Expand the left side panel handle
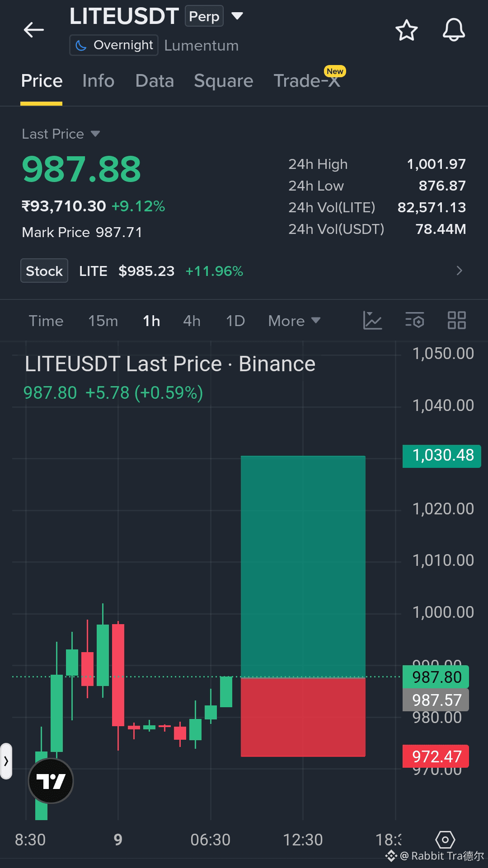The width and height of the screenshot is (488, 868). tap(6, 761)
